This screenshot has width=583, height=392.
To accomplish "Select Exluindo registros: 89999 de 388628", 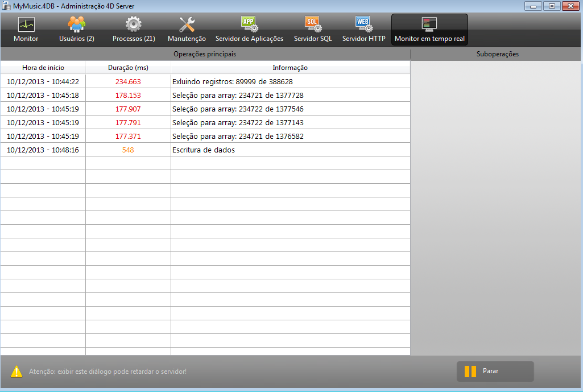I will (x=233, y=82).
